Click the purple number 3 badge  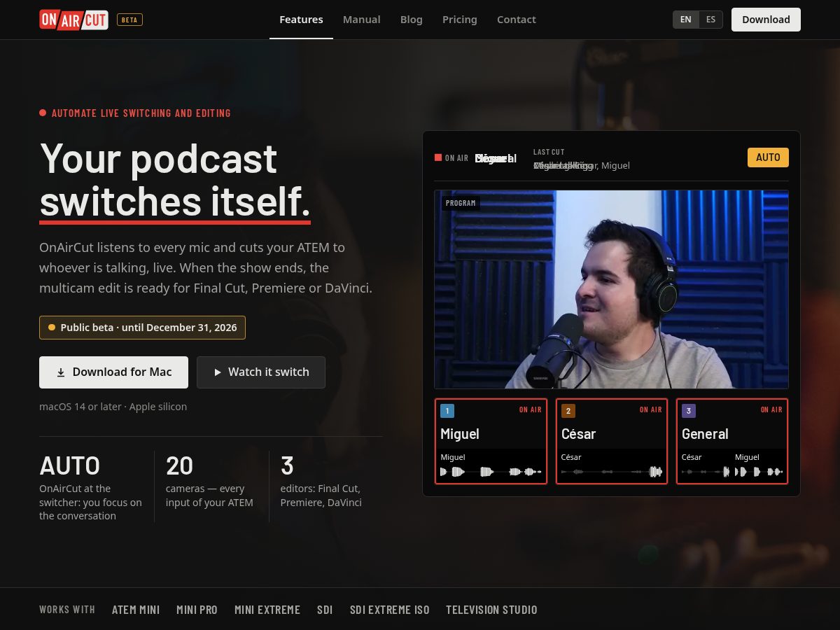(x=689, y=411)
